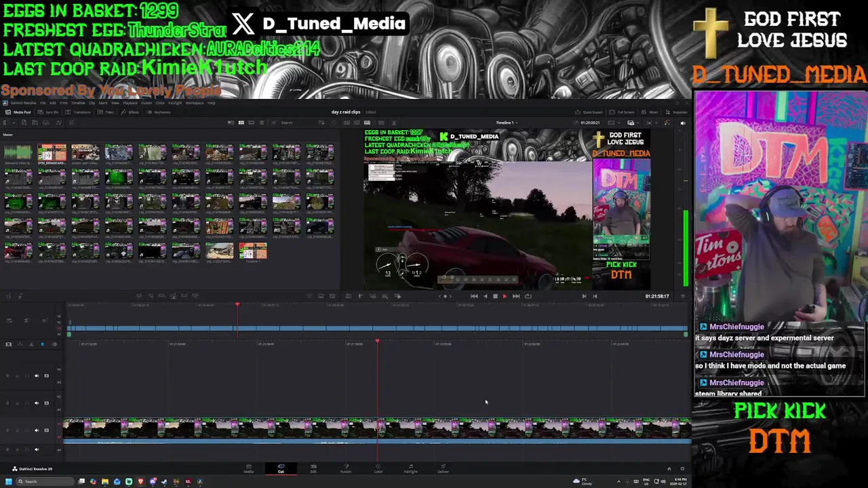Click the blue upper timeline overview bar
The width and height of the screenshot is (868, 488).
point(378,329)
